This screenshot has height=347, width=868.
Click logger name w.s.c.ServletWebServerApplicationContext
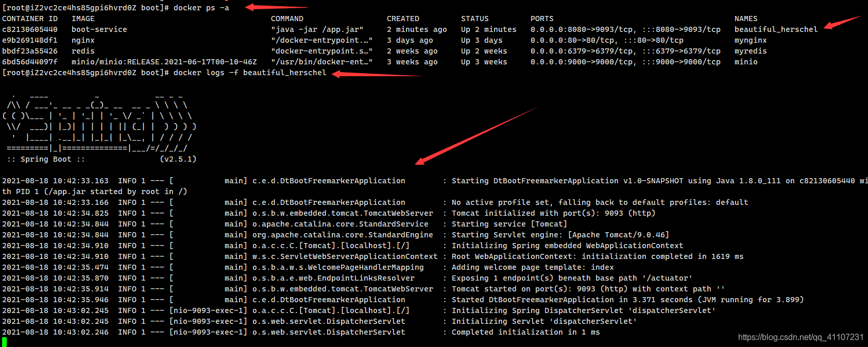coord(345,256)
